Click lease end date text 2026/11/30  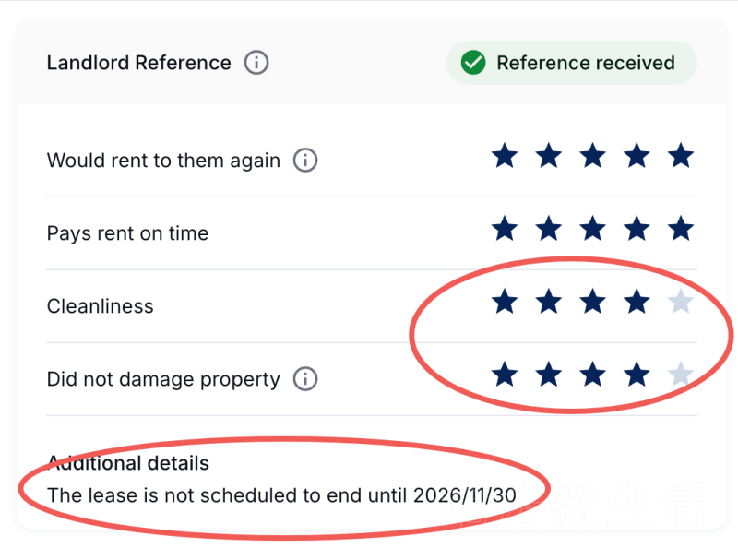pyautogui.click(x=465, y=495)
